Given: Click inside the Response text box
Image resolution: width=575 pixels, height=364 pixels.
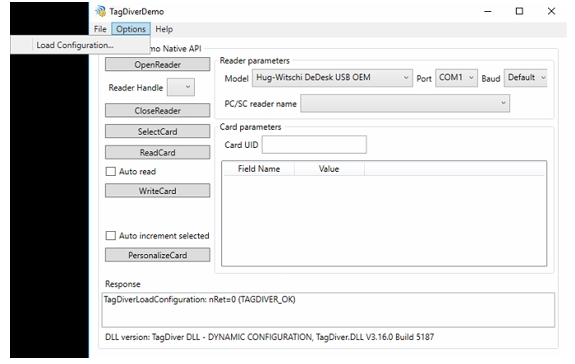Looking at the screenshot, I should [328, 310].
